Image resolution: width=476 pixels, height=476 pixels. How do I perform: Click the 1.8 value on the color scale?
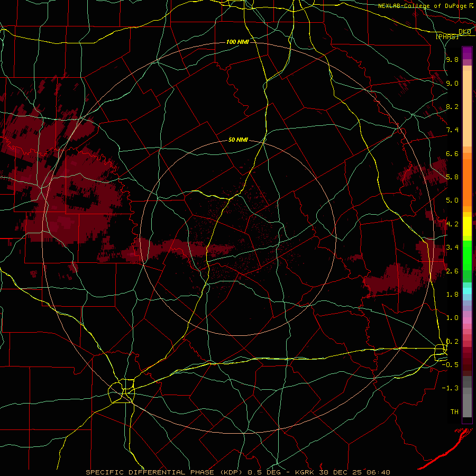click(x=452, y=295)
